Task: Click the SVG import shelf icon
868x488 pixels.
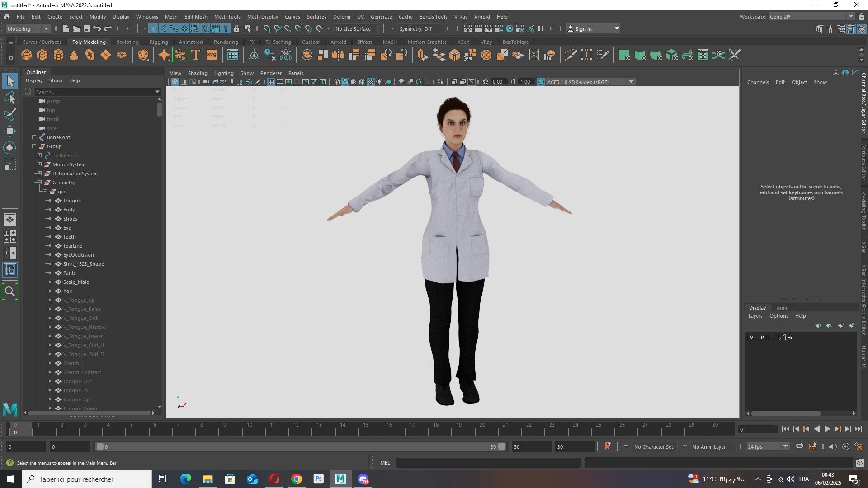Action: click(x=212, y=55)
